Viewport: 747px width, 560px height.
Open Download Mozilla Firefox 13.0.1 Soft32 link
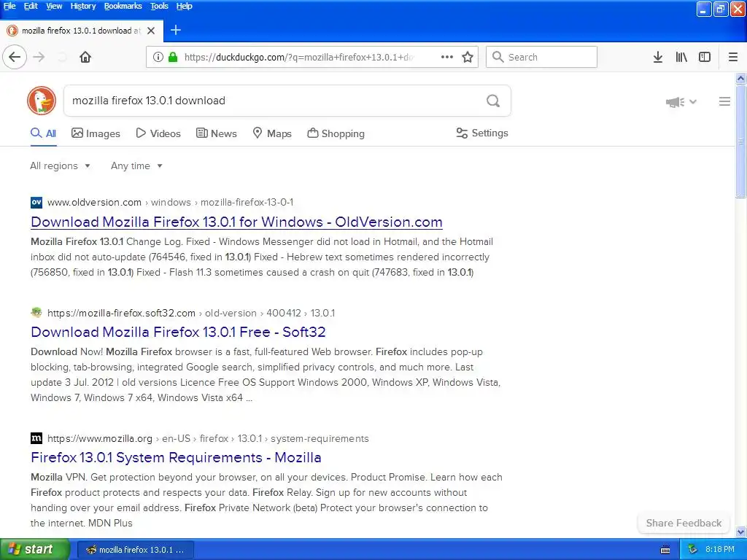[x=178, y=332]
